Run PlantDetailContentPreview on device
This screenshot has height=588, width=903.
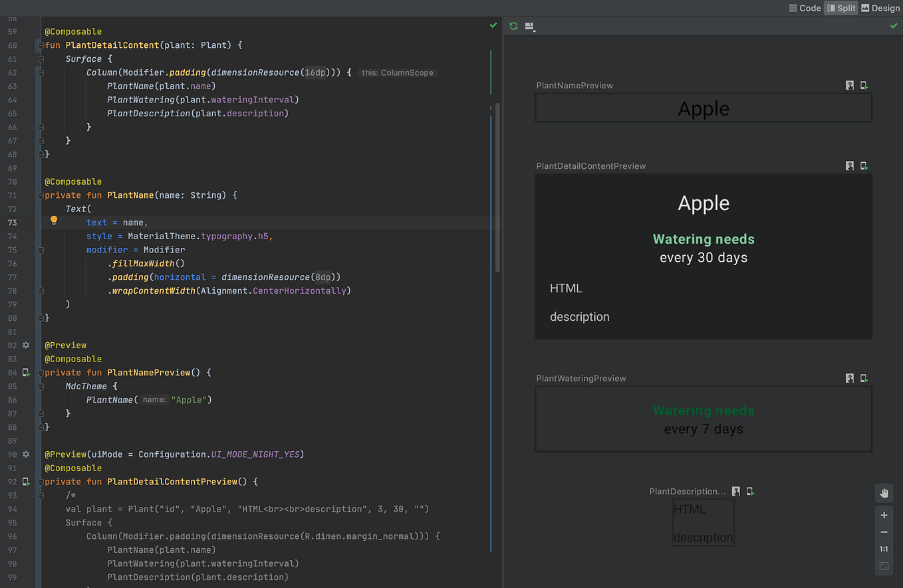(x=864, y=165)
